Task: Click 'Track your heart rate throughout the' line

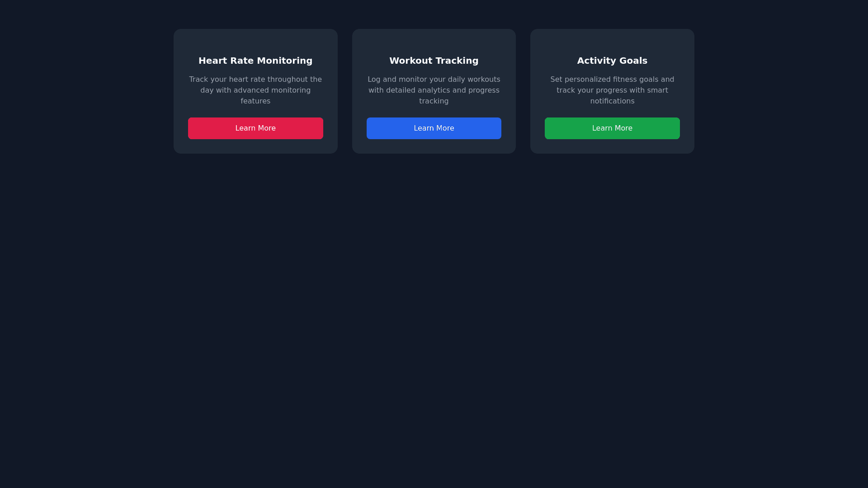Action: click(255, 80)
